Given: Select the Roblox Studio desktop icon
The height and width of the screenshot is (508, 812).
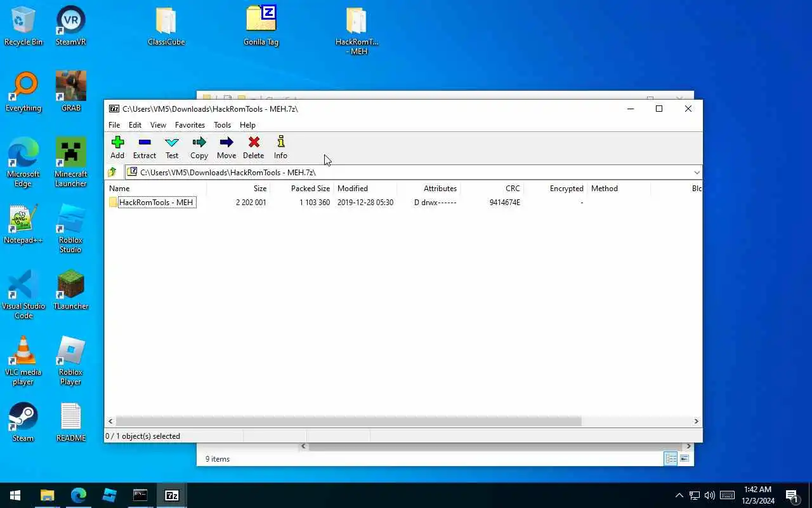Looking at the screenshot, I should tap(71, 229).
